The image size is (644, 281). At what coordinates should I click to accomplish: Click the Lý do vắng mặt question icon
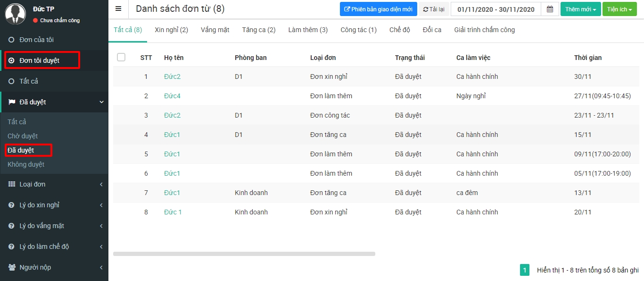pos(12,226)
